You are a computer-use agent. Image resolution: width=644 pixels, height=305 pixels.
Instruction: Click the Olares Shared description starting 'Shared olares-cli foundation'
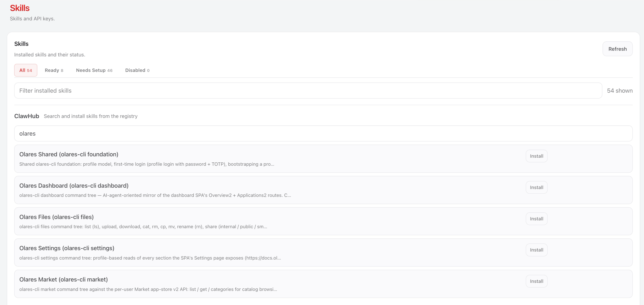147,164
